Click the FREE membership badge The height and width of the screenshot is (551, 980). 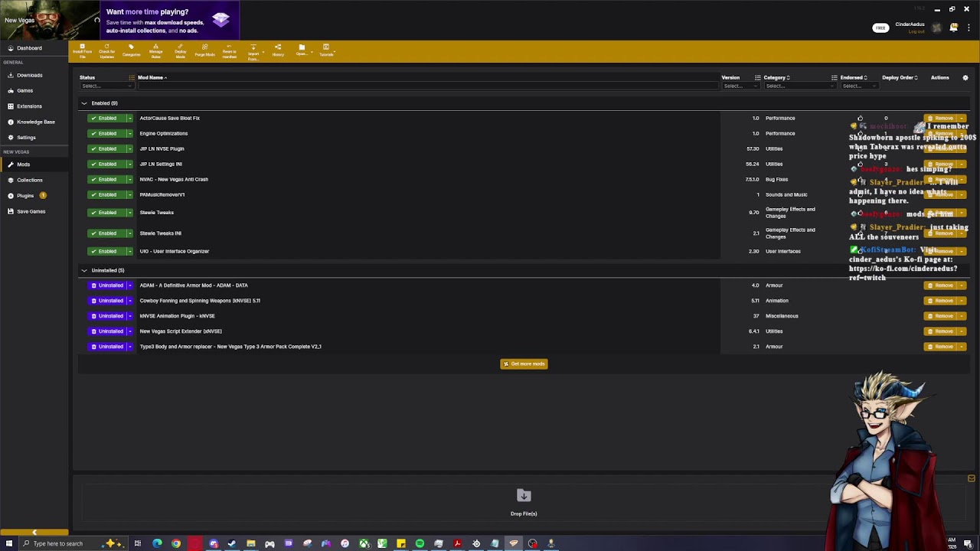click(880, 28)
